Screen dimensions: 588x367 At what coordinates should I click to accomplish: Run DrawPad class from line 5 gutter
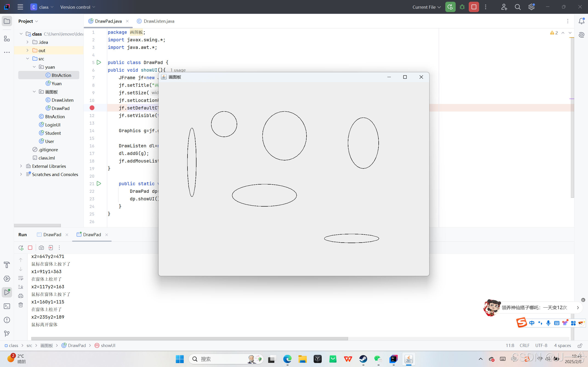99,62
